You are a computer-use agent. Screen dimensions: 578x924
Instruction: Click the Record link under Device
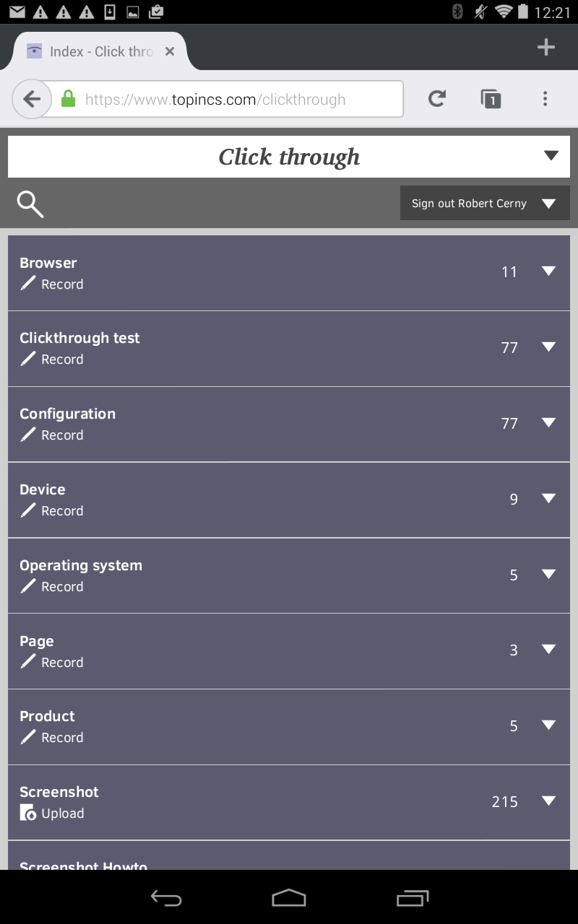[62, 510]
